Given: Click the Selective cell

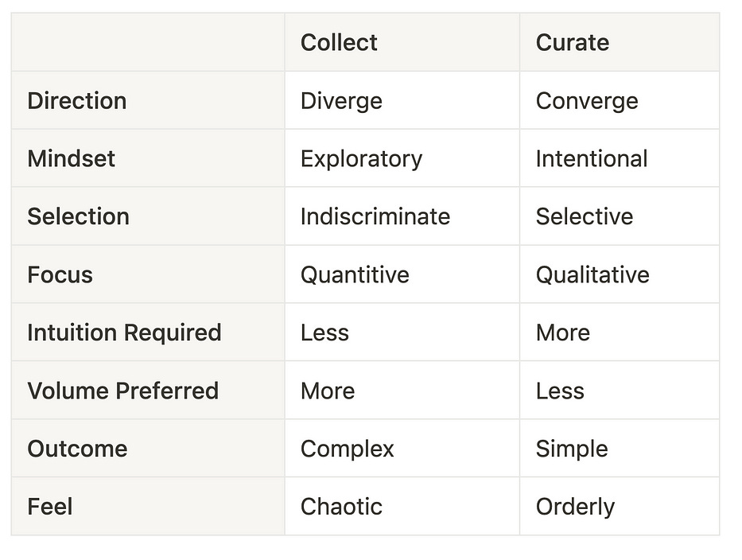Looking at the screenshot, I should pyautogui.click(x=620, y=216).
